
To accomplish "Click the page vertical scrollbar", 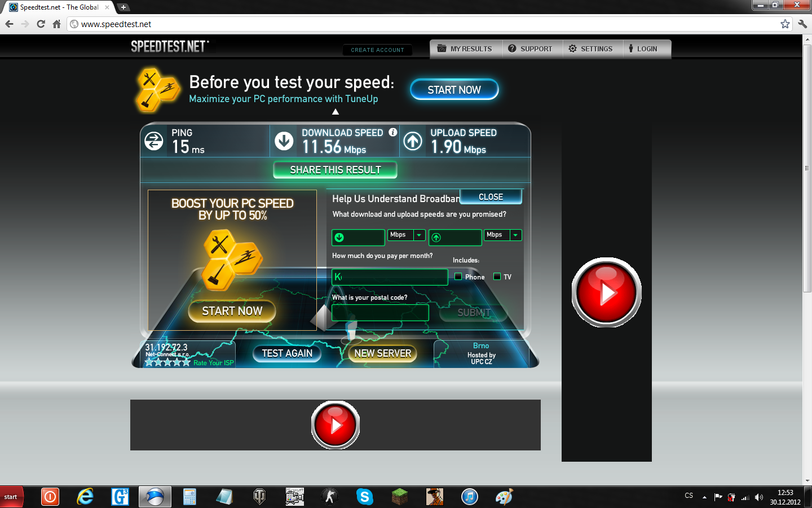I will click(807, 169).
